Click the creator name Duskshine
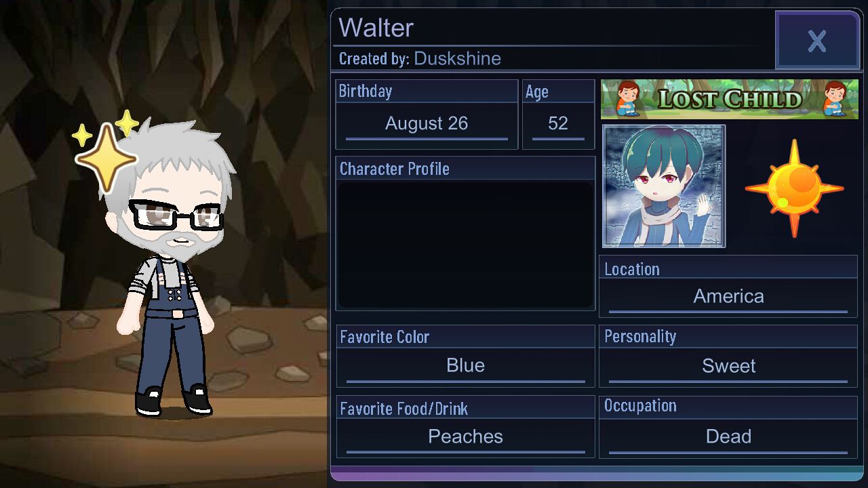Viewport: 868px width, 488px height. coord(458,58)
